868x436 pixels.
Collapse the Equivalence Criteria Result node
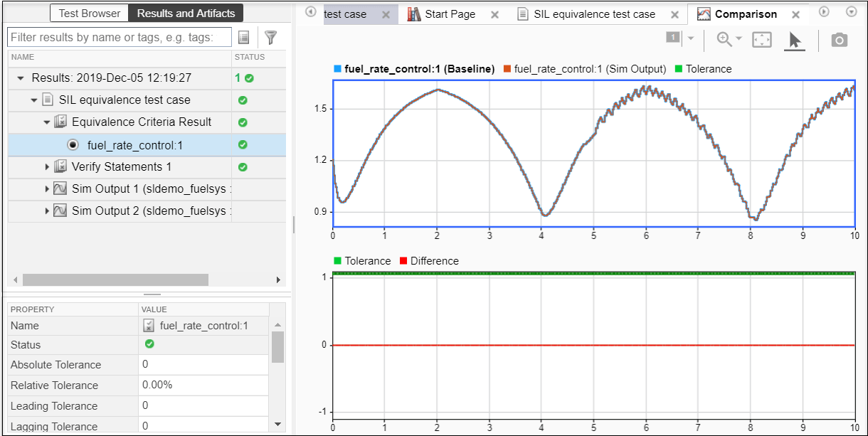(47, 122)
